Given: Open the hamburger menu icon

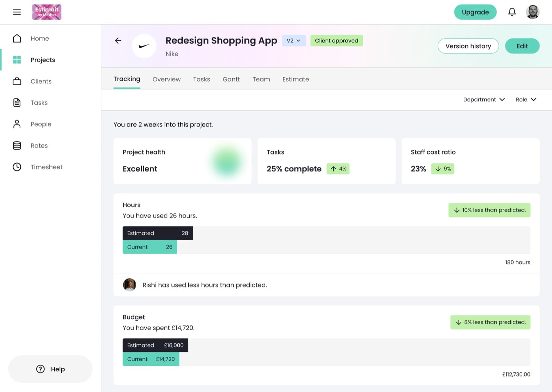Looking at the screenshot, I should (17, 12).
